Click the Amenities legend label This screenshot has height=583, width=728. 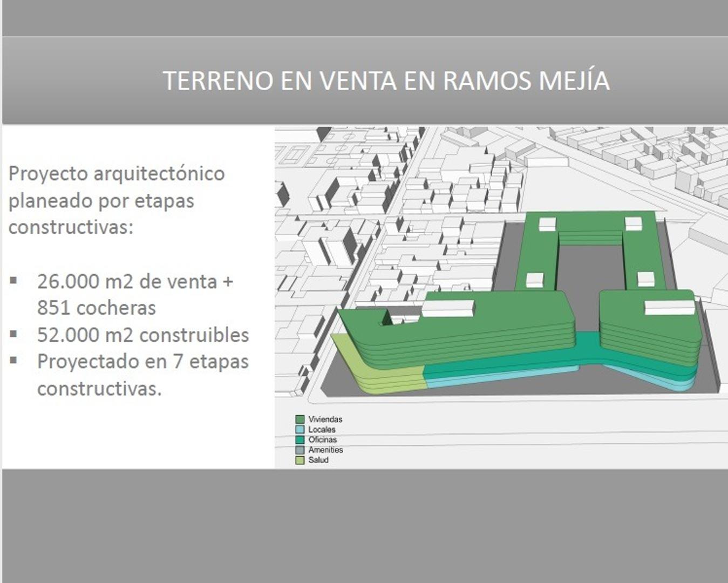pyautogui.click(x=325, y=450)
